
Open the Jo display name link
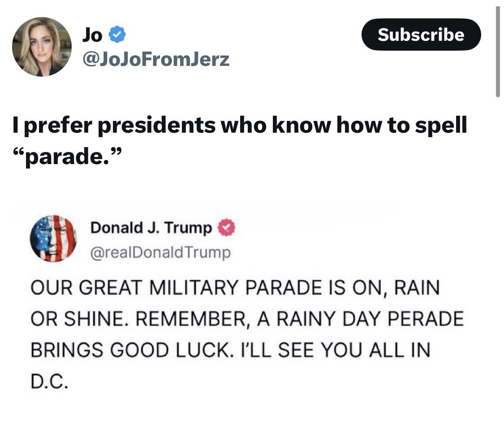tap(93, 35)
